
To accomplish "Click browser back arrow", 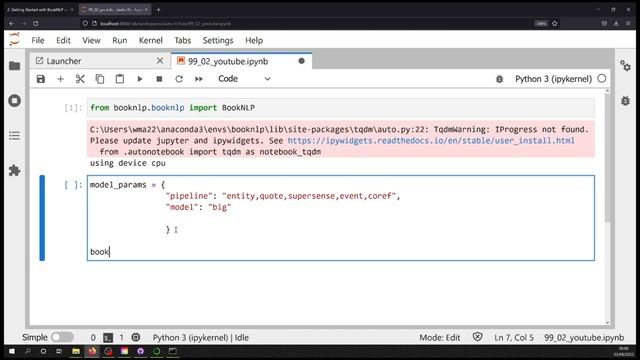I will tap(12, 24).
